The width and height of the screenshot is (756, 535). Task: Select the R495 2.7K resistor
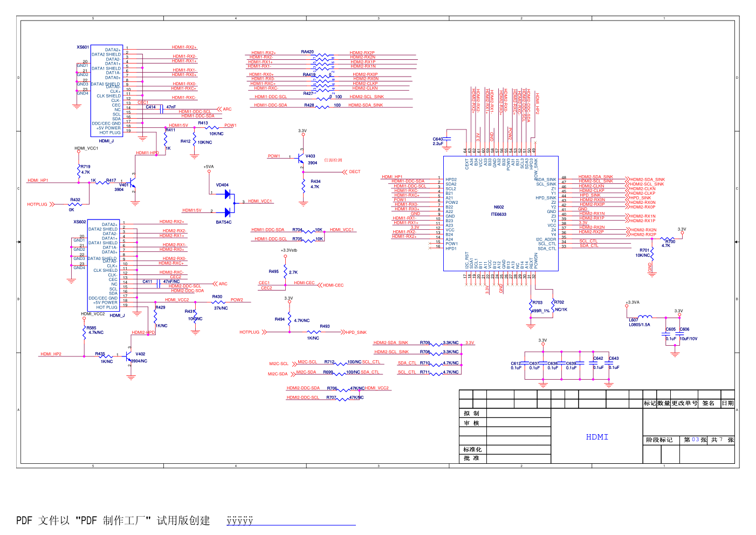[x=285, y=272]
